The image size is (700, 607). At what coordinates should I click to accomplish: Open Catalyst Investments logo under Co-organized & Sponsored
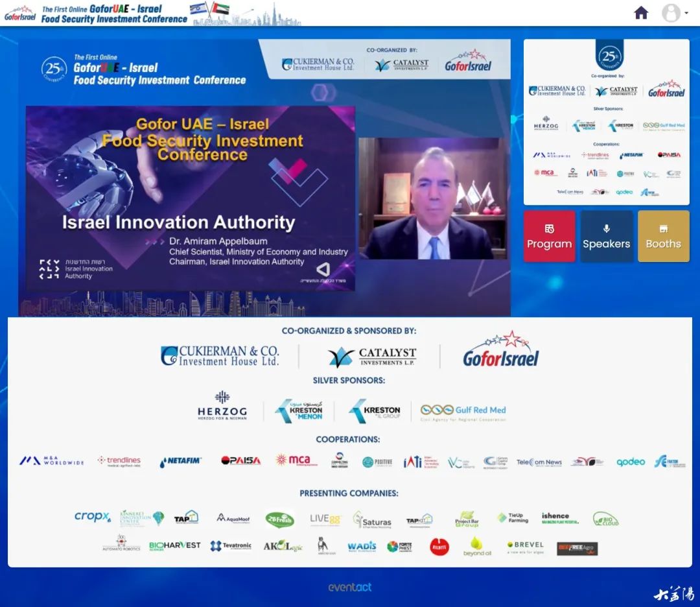coord(372,357)
